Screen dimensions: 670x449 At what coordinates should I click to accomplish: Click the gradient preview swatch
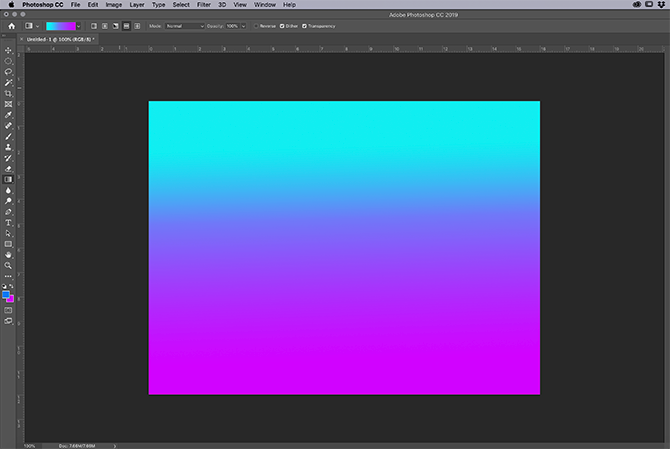point(60,25)
